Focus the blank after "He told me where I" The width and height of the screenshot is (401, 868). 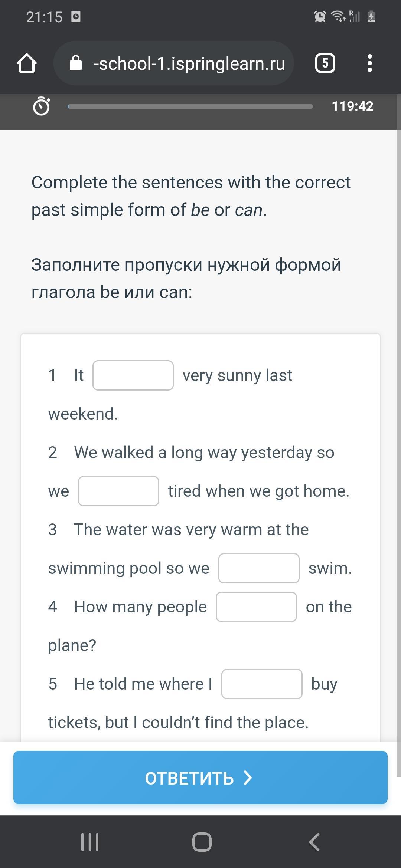(x=262, y=684)
